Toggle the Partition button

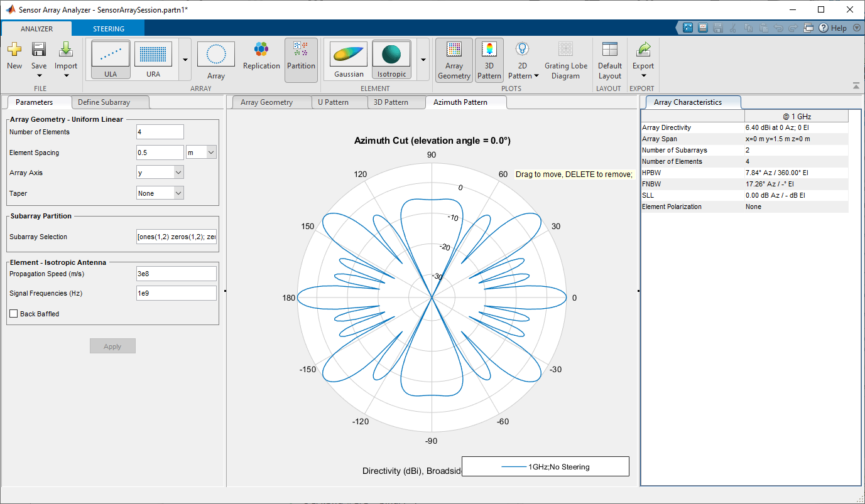pos(301,60)
